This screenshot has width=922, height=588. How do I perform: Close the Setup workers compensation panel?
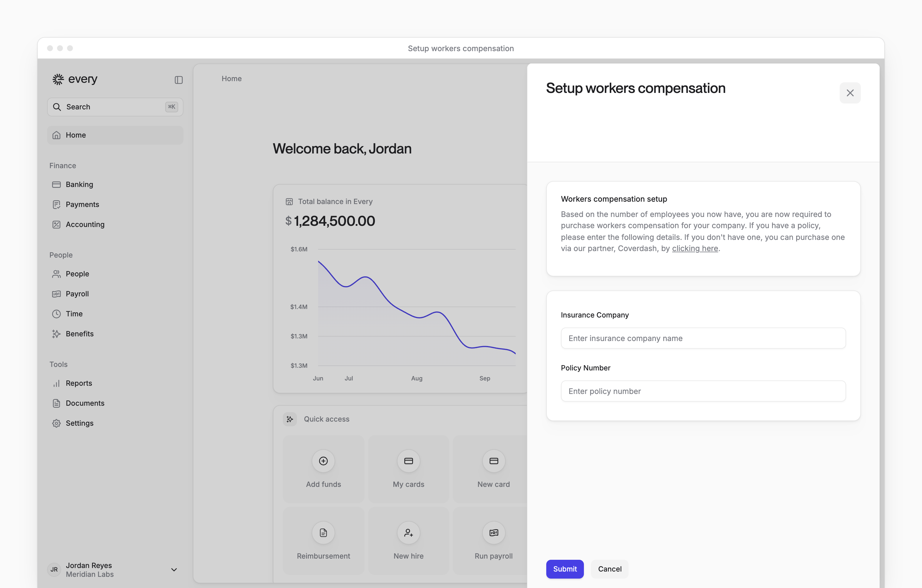click(x=850, y=93)
